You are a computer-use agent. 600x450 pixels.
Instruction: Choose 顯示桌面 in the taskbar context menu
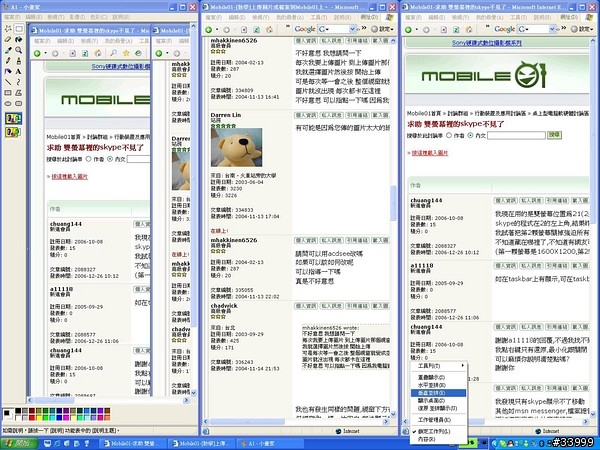tap(438, 401)
